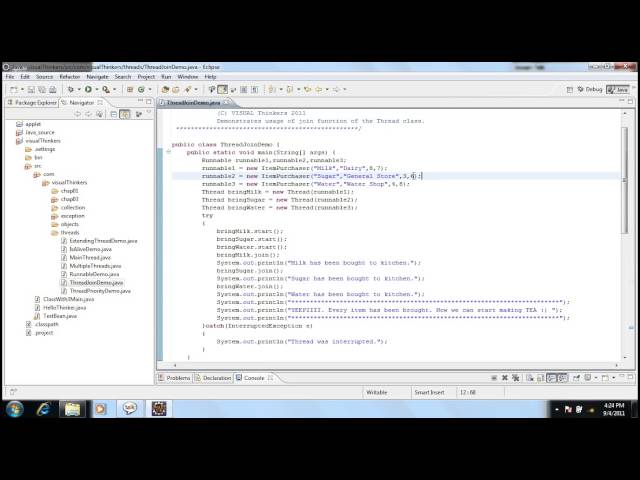Open Navigator view menu dropdown
640x480 pixels.
[149, 112]
